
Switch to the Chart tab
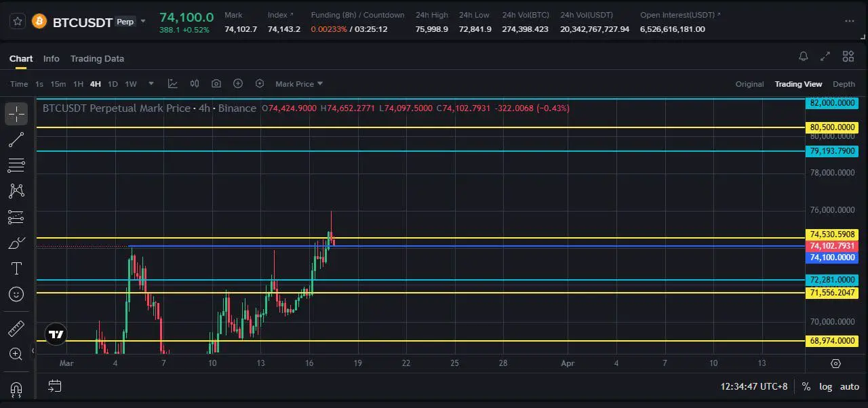point(21,58)
